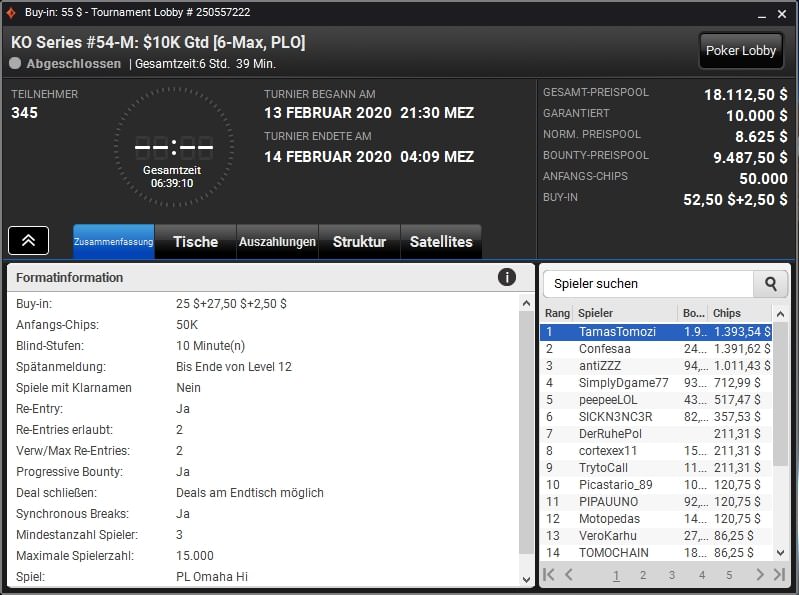Sort player list by Rang column
Screen dimensions: 799x595
click(557, 313)
